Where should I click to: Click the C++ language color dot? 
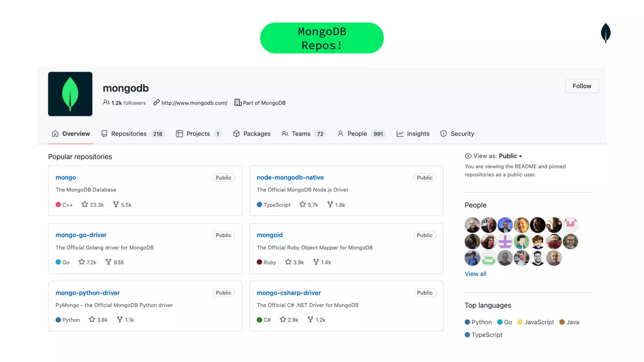pyautogui.click(x=58, y=205)
